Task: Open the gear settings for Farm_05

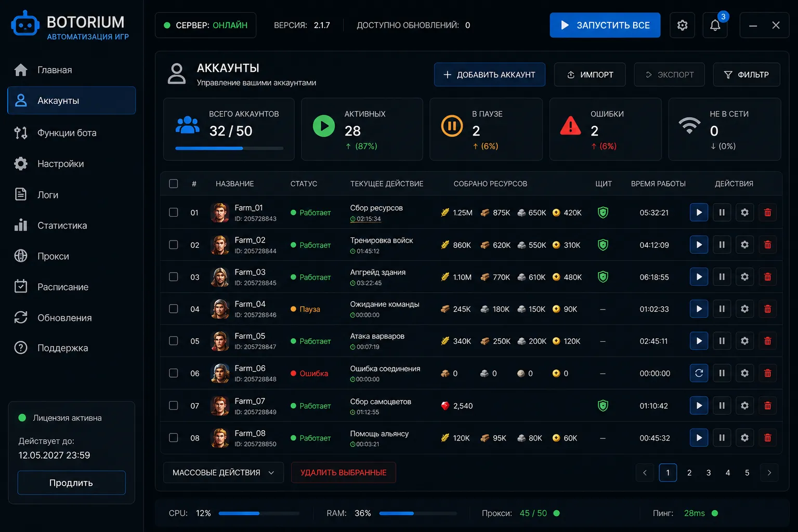Action: [744, 341]
